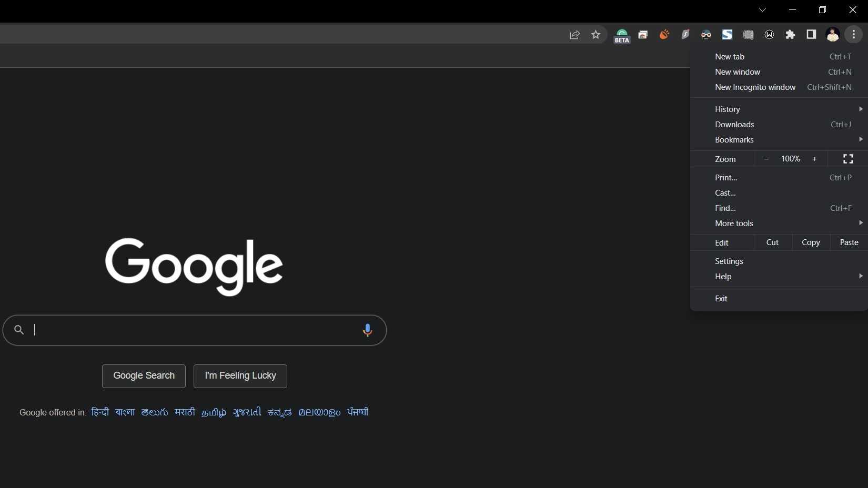The width and height of the screenshot is (868, 488).
Task: Click I'm Feeling Lucky button
Action: tap(240, 376)
